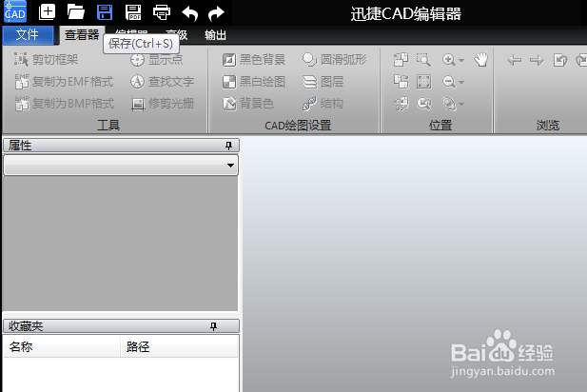The height and width of the screenshot is (392, 587).
Task: Open the 背景色 picker
Action: click(247, 104)
